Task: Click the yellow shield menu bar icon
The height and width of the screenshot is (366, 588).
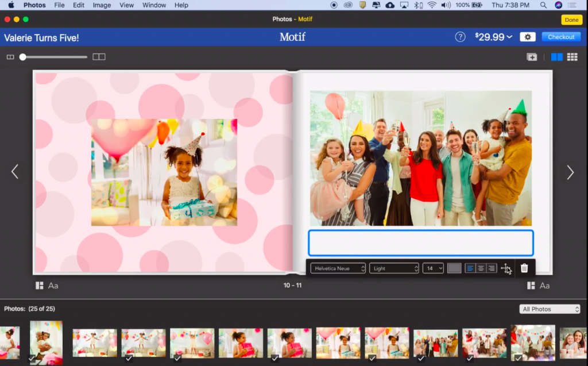Action: 362,5
